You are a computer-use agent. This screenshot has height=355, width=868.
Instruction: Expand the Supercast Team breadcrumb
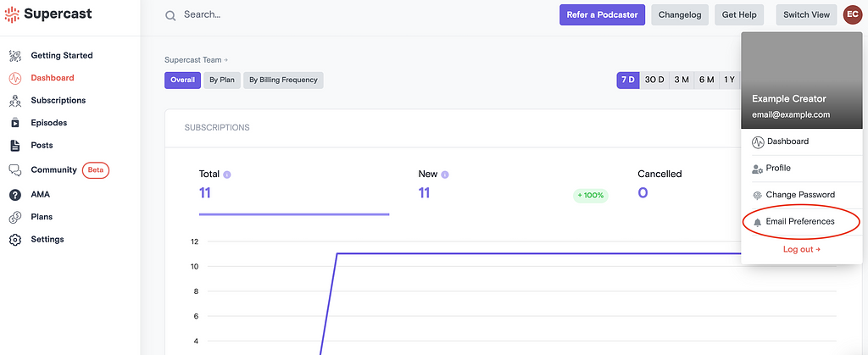pos(196,60)
